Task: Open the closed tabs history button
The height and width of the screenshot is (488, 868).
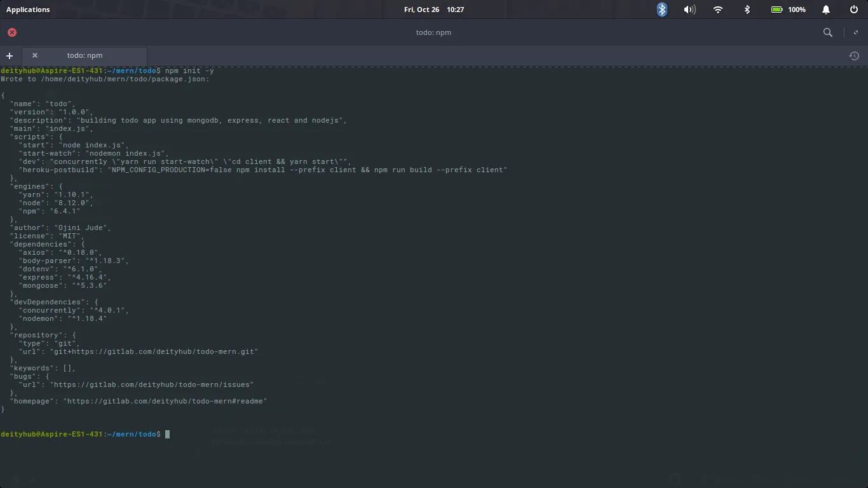Action: [854, 56]
